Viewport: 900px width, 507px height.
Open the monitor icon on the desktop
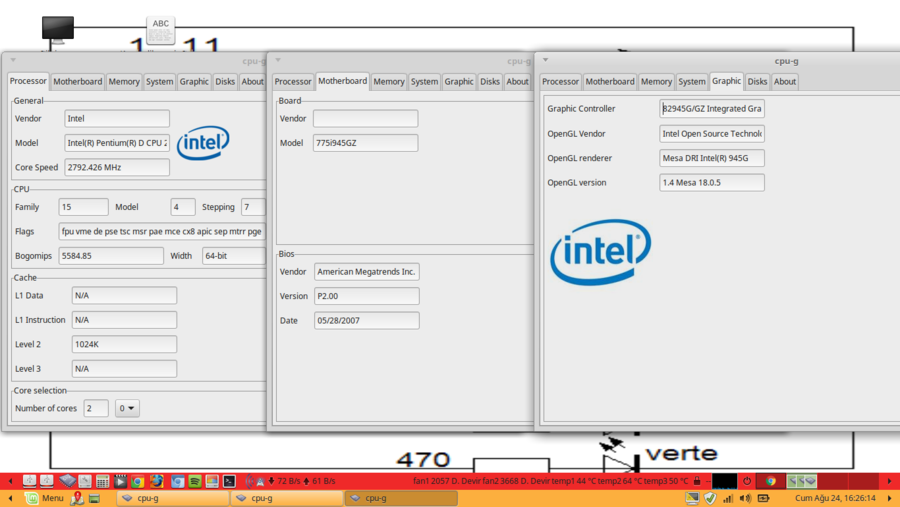58,29
